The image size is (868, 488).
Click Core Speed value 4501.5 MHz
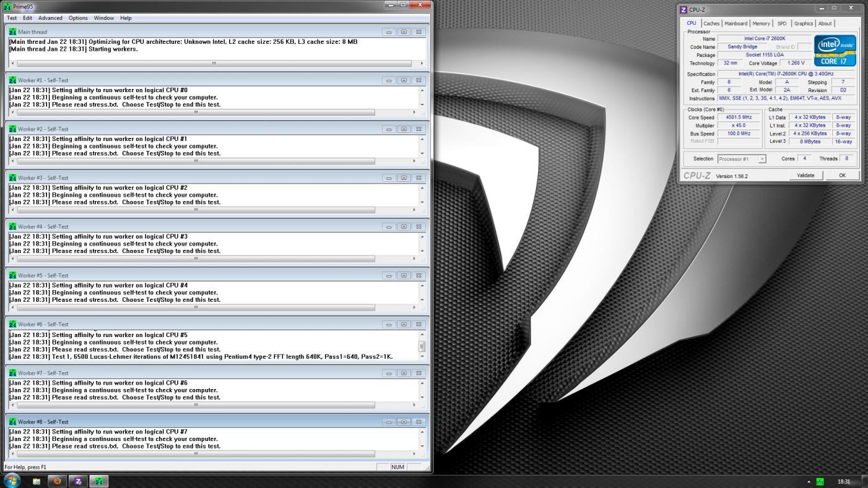pos(739,118)
